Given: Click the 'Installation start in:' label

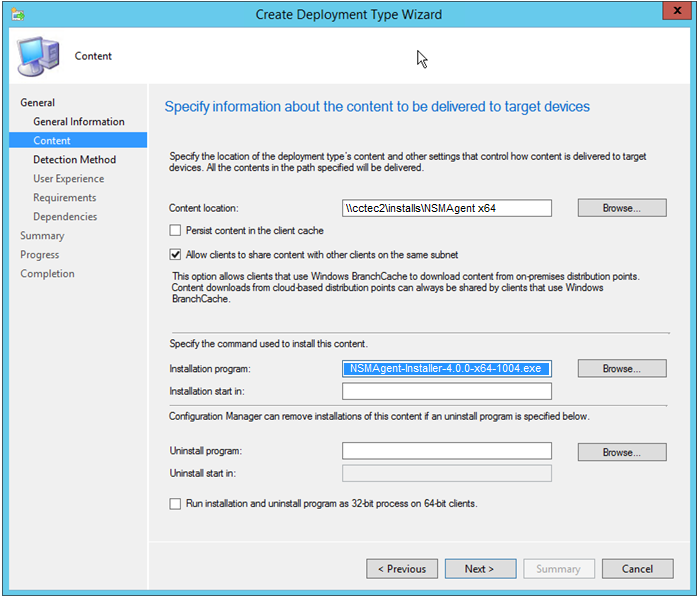Looking at the screenshot, I should pyautogui.click(x=207, y=391).
